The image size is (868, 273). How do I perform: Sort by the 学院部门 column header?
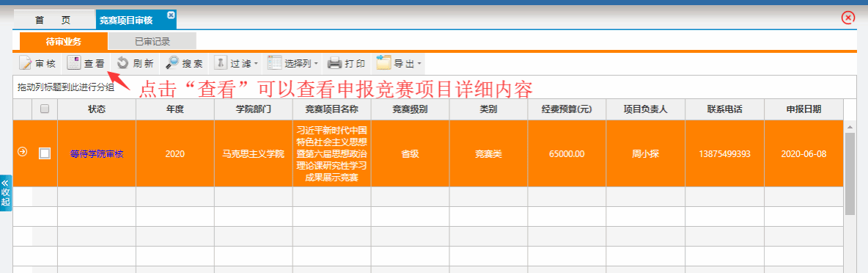coord(254,109)
